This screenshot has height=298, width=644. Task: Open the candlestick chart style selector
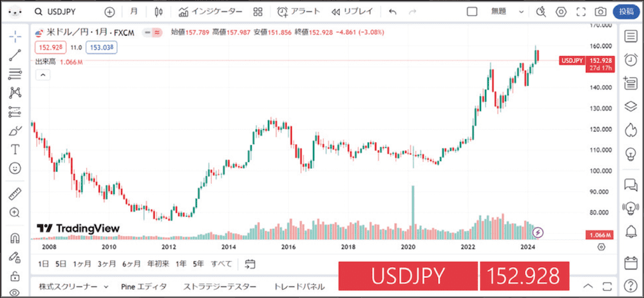tap(158, 12)
